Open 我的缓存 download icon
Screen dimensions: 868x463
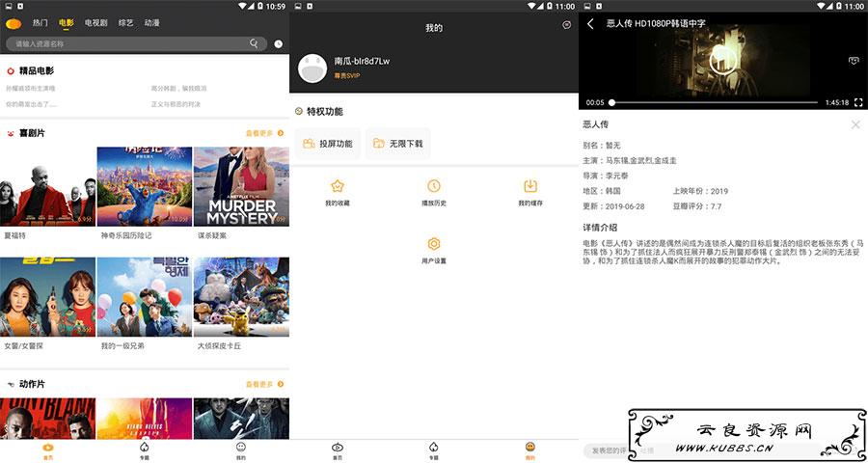[x=530, y=186]
